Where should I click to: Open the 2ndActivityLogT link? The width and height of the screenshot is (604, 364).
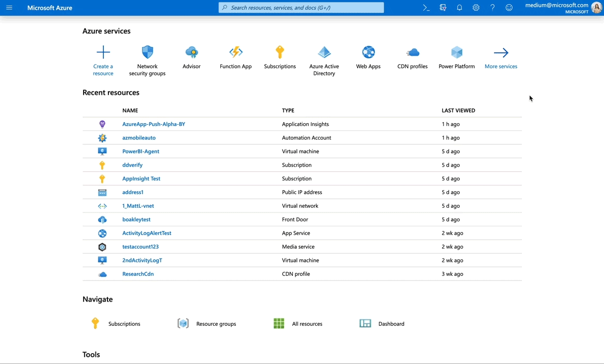click(x=142, y=260)
